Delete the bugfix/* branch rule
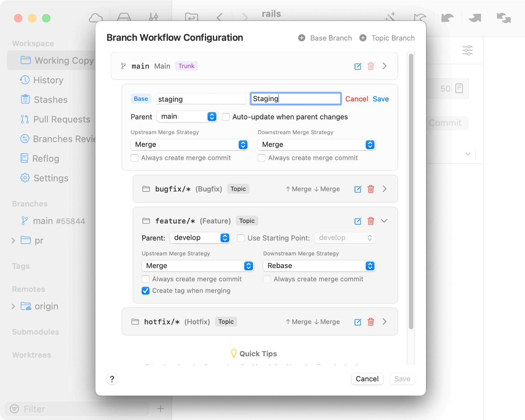Screen dimensions: 525x420 (x=371, y=189)
